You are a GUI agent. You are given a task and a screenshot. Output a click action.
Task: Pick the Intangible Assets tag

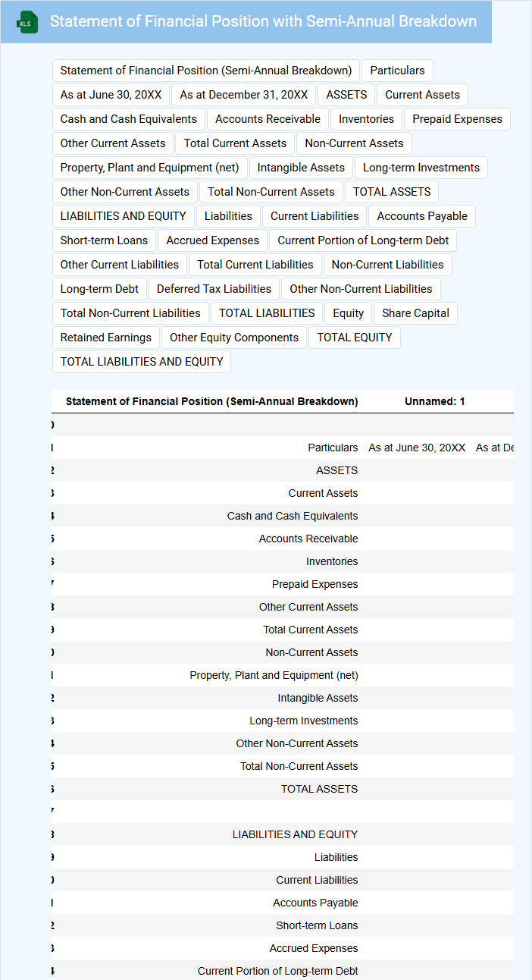tap(301, 168)
